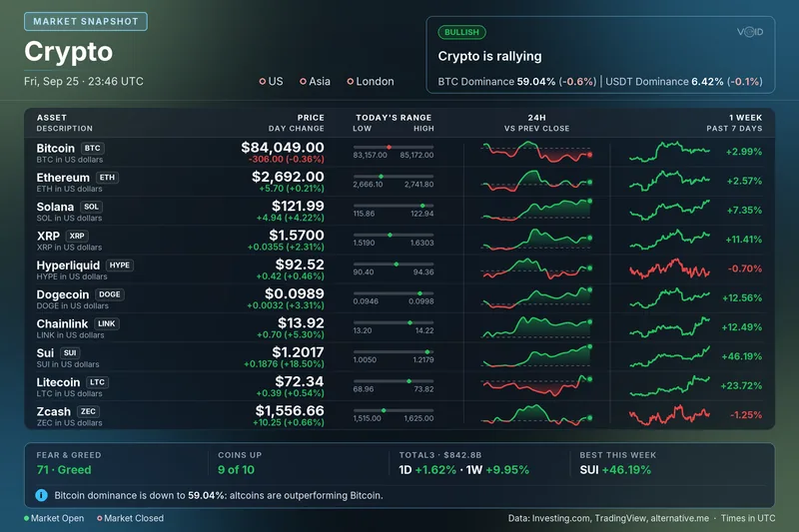Click the ETH ticker badge
This screenshot has height=532, width=799.
tap(107, 177)
